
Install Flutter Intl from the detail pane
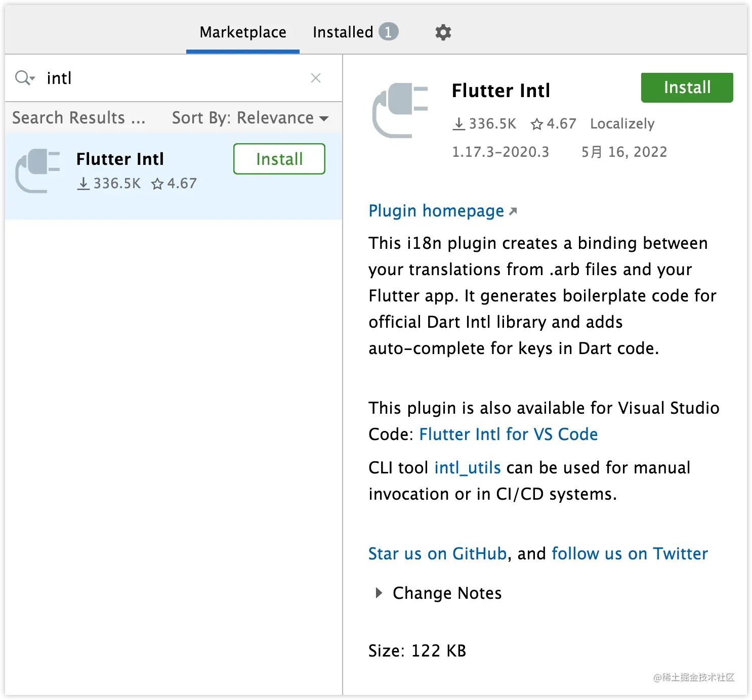pyautogui.click(x=686, y=87)
